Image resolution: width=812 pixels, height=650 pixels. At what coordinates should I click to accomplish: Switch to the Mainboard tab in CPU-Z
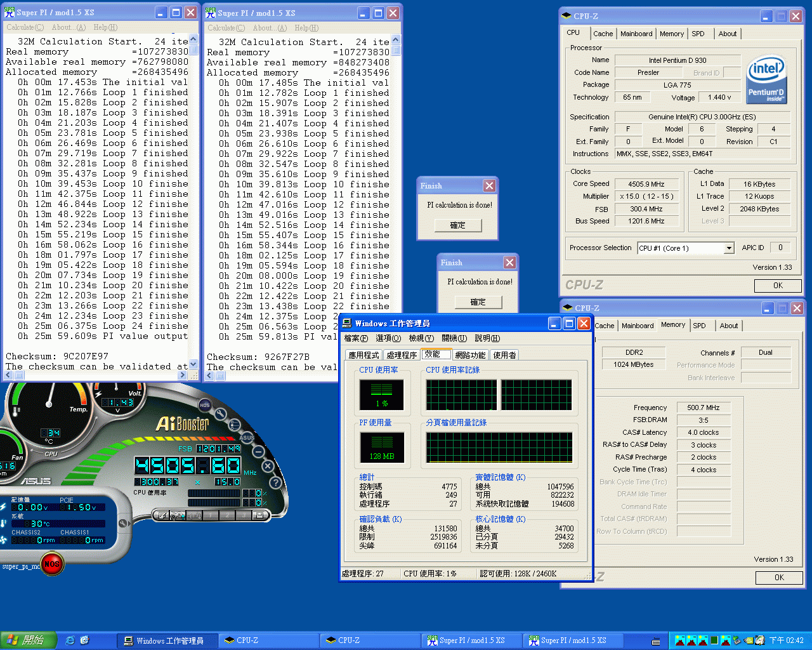(636, 34)
